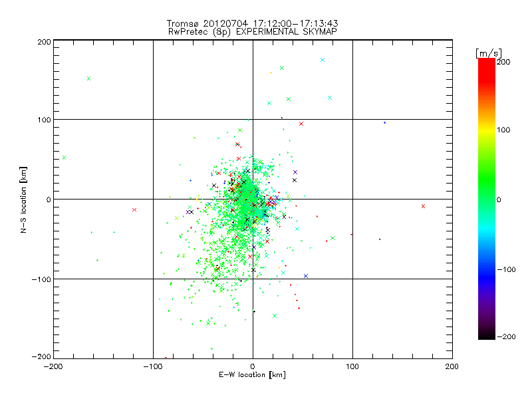Select the red X marker just below the 100 km gridline
This screenshot has width=532, height=399.
(301, 124)
